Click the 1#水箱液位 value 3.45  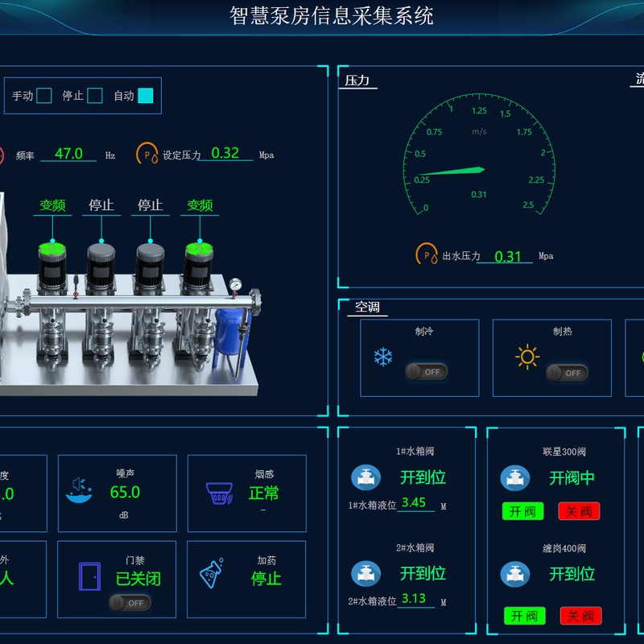(414, 502)
